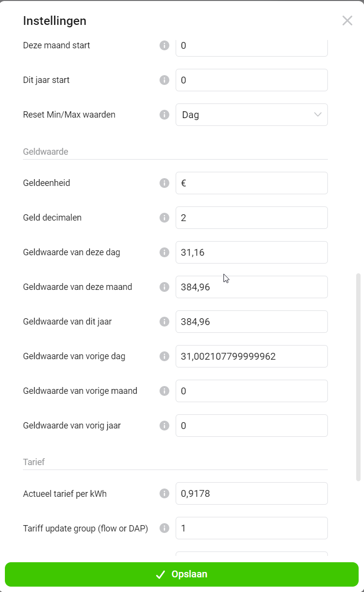Image resolution: width=364 pixels, height=592 pixels.
Task: Click info icon for Actueel tarief per kWh
Action: pyautogui.click(x=164, y=494)
